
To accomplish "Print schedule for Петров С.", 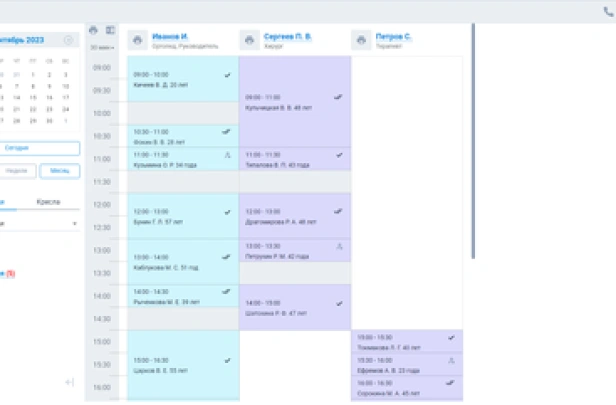I will [361, 40].
